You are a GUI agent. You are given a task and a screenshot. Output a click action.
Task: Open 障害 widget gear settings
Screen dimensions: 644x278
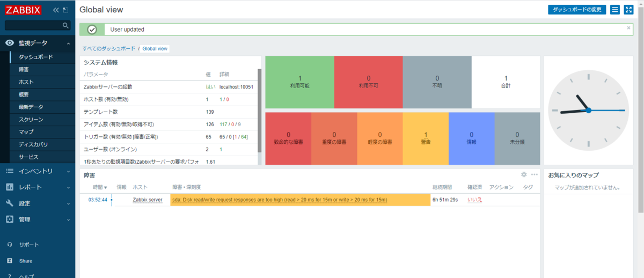[x=524, y=174]
